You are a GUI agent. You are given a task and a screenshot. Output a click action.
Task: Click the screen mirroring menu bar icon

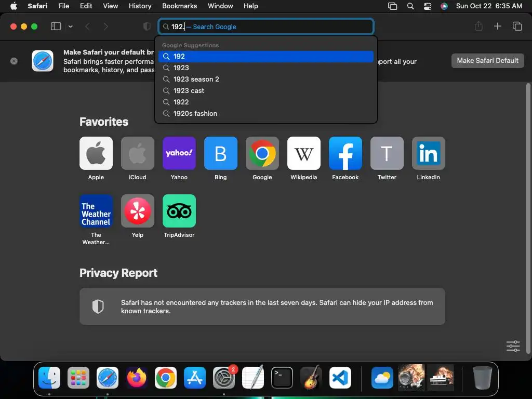[x=393, y=6]
